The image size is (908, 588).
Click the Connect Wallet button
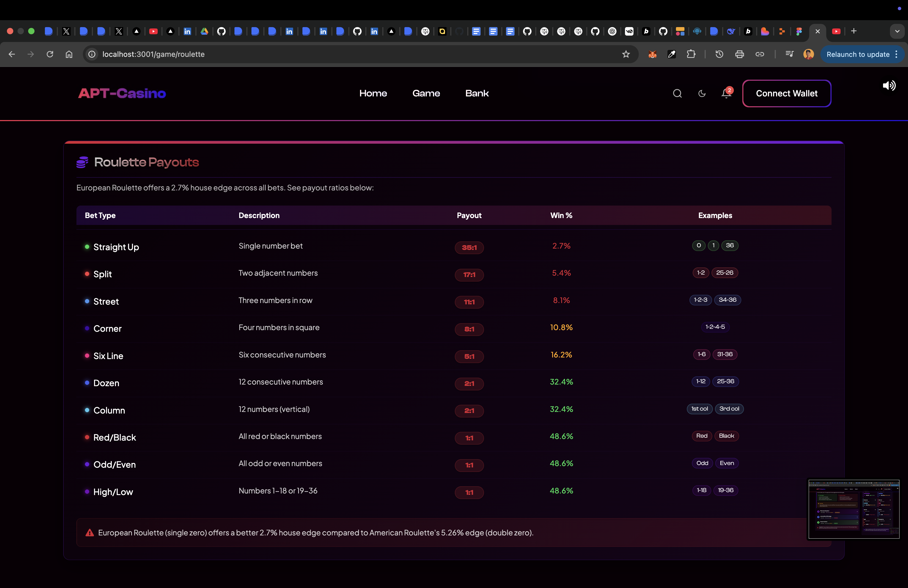click(786, 93)
